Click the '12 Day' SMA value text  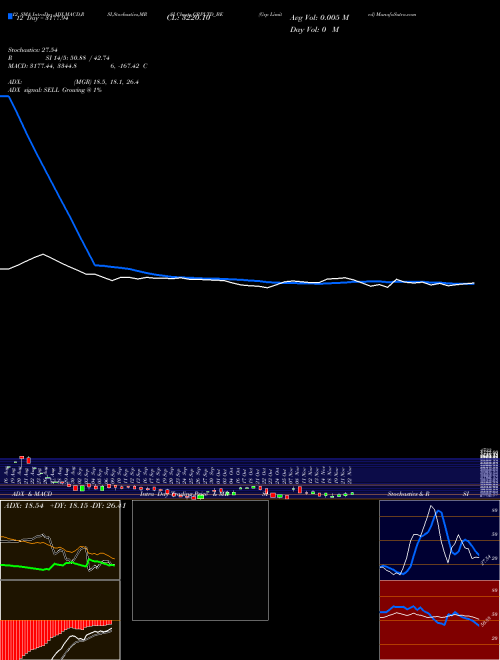pyautogui.click(x=42, y=18)
